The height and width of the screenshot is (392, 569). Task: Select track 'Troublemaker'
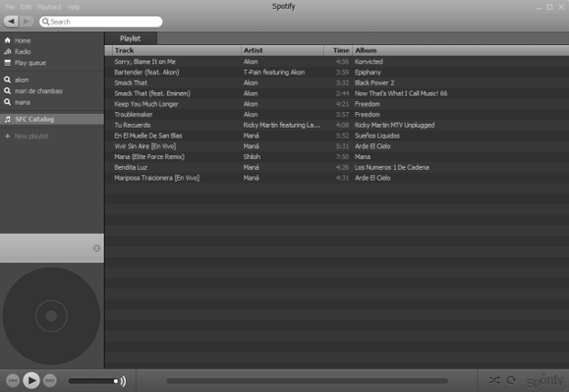tap(133, 115)
